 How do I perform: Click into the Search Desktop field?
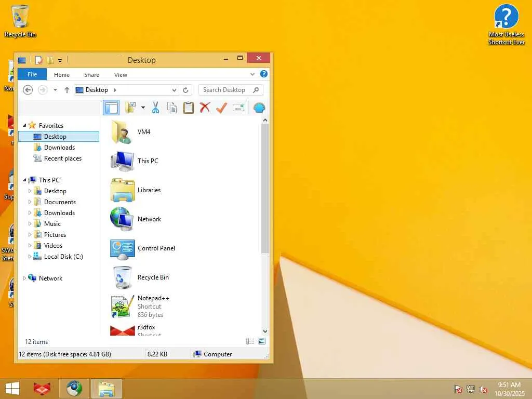(231, 90)
